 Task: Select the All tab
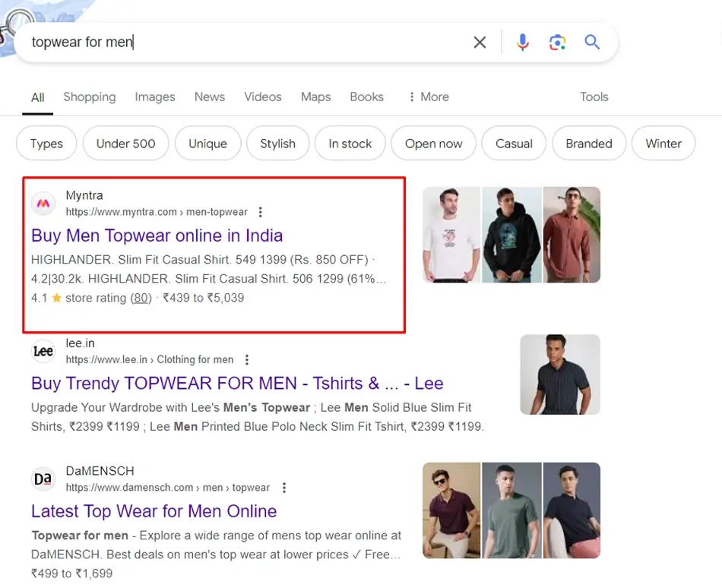tap(38, 97)
